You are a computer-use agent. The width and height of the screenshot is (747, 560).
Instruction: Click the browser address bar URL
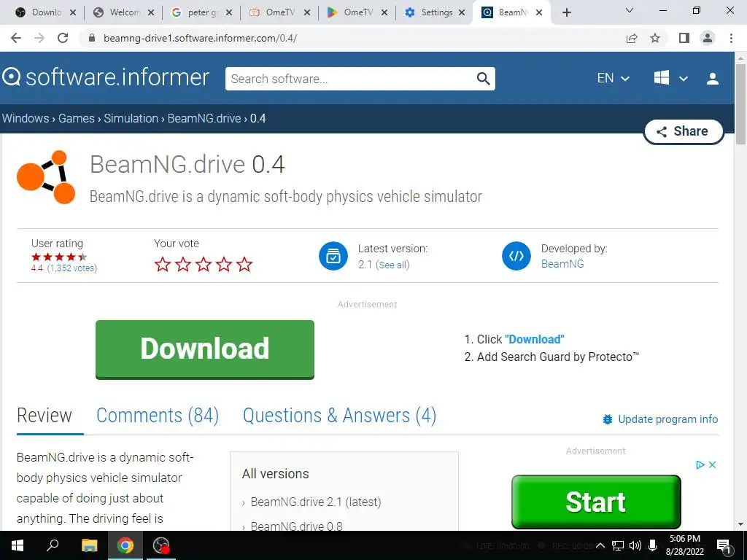click(x=200, y=38)
